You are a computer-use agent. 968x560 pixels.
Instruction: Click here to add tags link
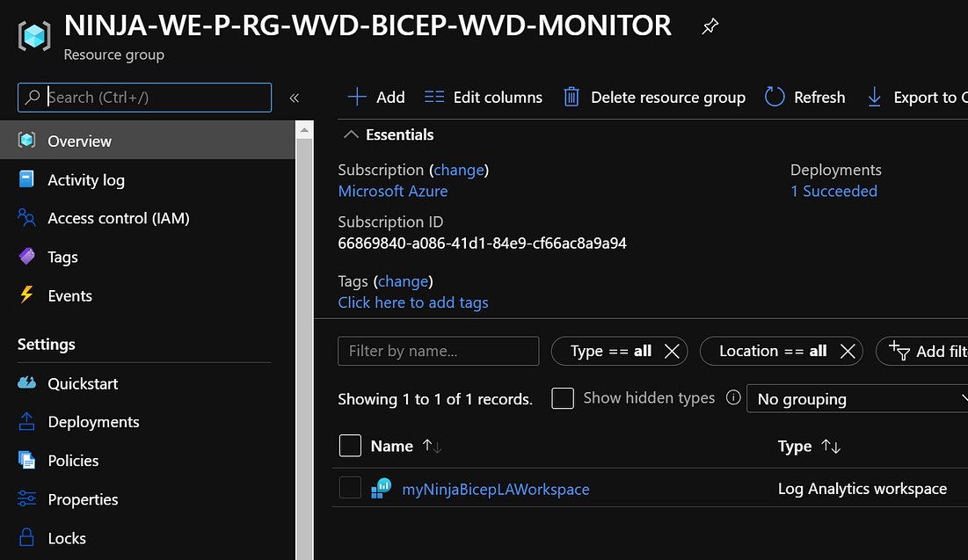coord(413,302)
